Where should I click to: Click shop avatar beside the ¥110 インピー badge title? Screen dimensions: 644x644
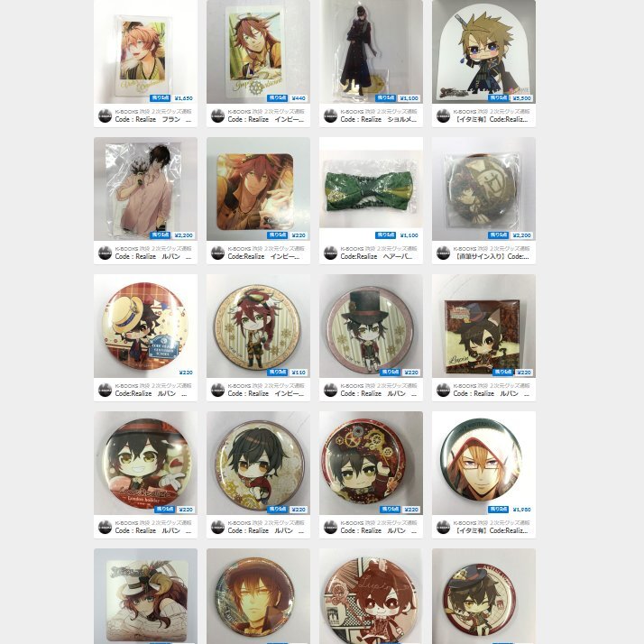(217, 390)
